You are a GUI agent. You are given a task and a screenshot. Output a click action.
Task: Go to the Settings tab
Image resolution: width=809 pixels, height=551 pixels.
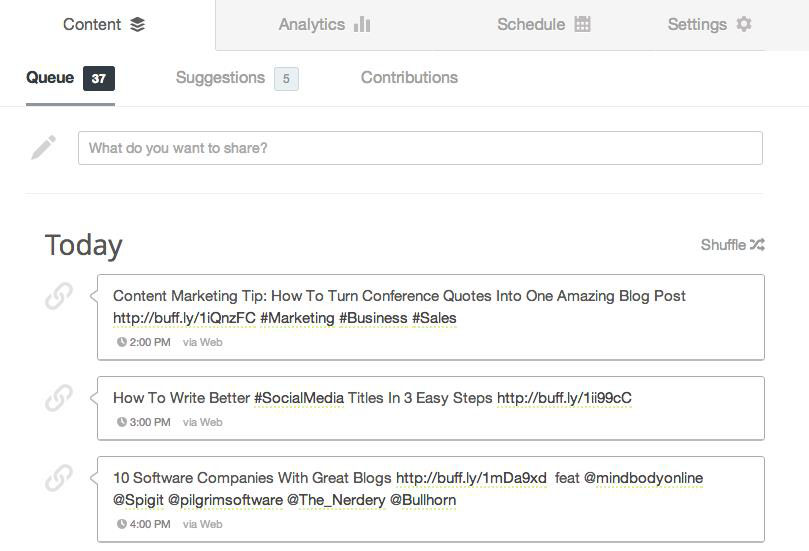click(x=709, y=25)
